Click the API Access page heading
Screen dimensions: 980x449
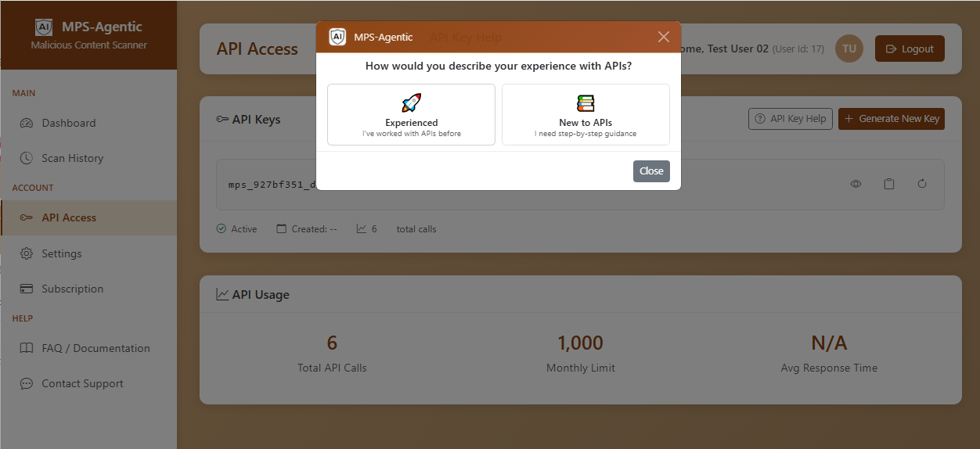coord(258,48)
